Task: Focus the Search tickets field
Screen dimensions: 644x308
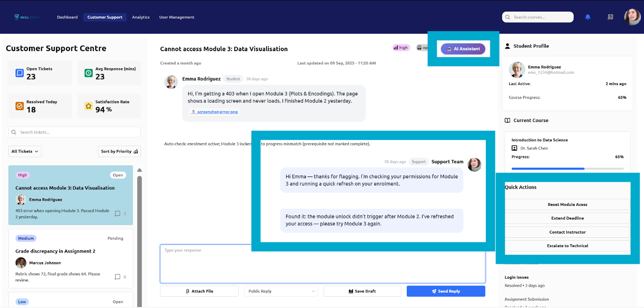Action: point(74,132)
